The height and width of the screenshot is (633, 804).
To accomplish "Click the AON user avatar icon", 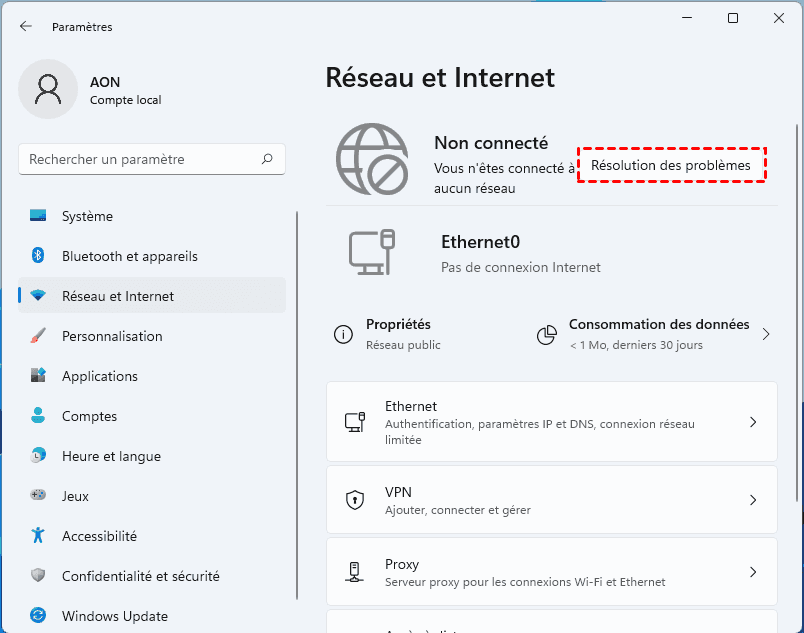I will [x=48, y=89].
